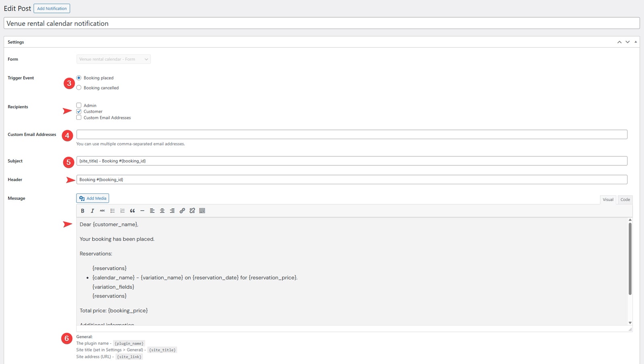Uncheck the Customer recipient checkbox
The image size is (644, 364).
(79, 111)
